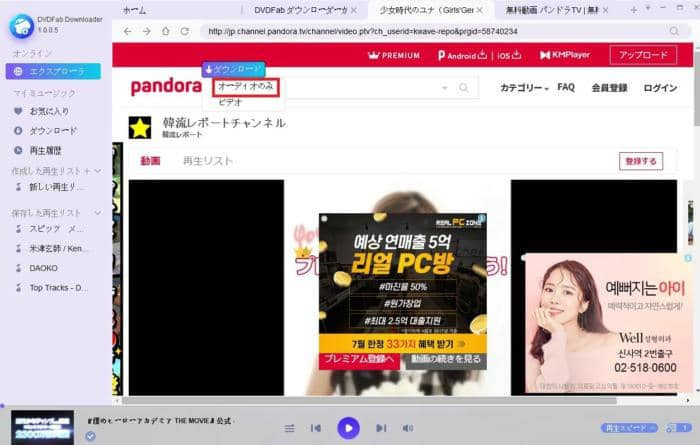Switch to the 動画 tab
700x445 pixels.
click(x=150, y=161)
